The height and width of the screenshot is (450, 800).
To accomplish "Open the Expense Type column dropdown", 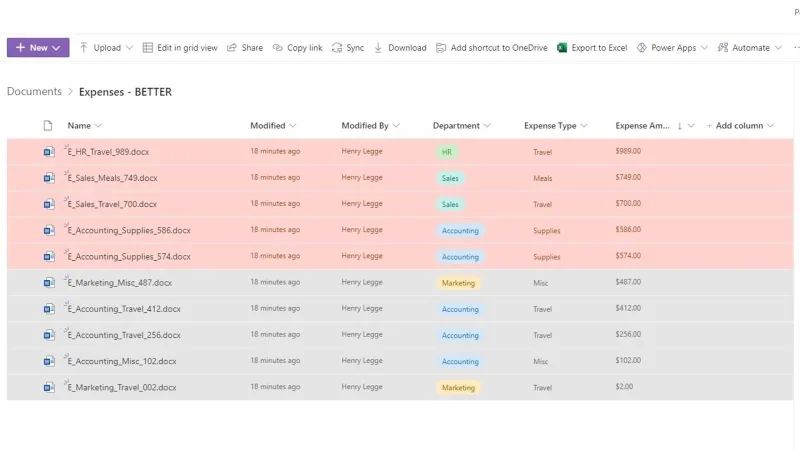I will 584,126.
